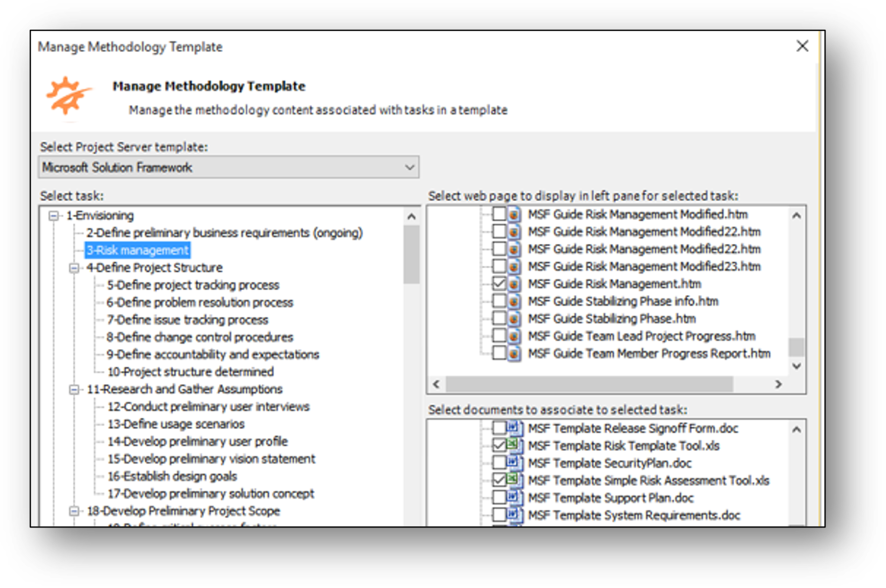Click the web page list horizontal scrollbar thumb
886x588 pixels.
[x=589, y=384]
